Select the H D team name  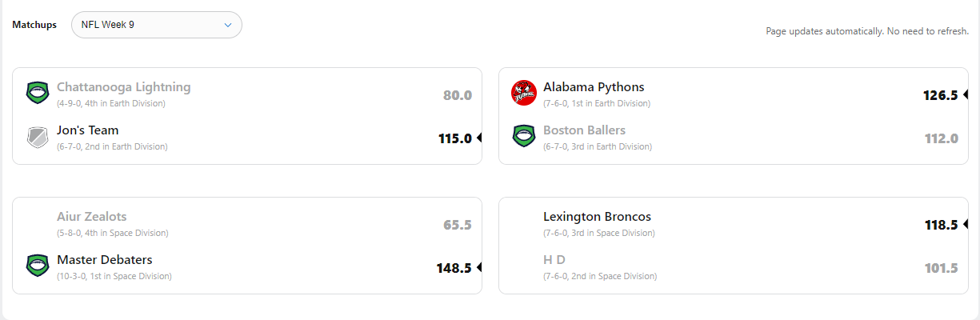[554, 260]
